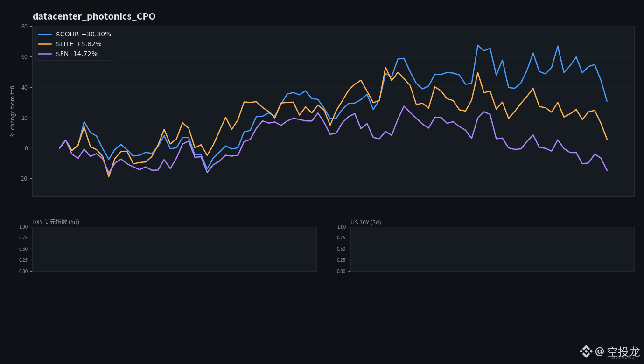This screenshot has height=364, width=644.
Task: Click the 80 tick on the main y-axis
Action: tap(24, 27)
